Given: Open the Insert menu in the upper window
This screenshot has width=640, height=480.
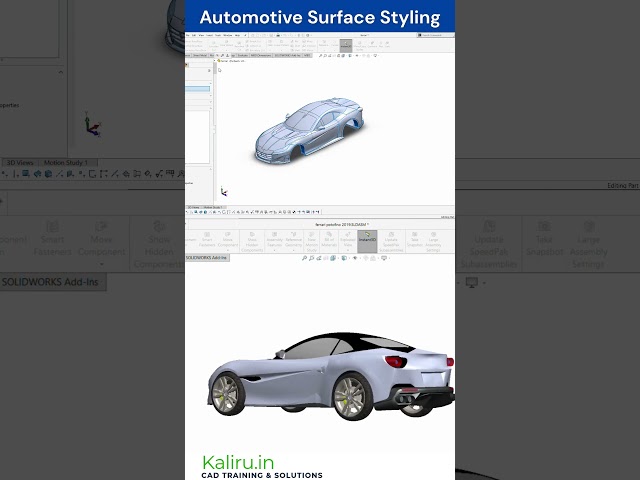Looking at the screenshot, I should (x=209, y=35).
